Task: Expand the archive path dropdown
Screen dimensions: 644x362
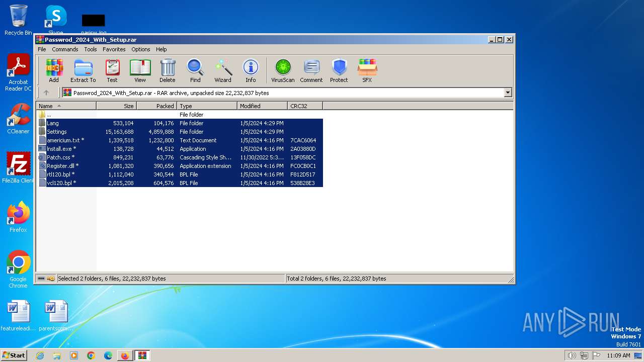Action: pos(508,93)
